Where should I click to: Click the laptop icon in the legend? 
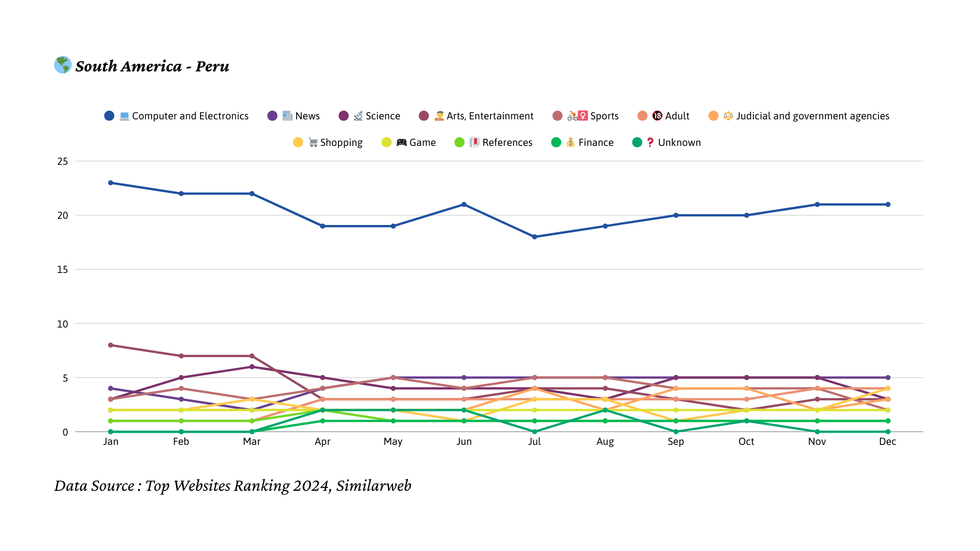(124, 116)
